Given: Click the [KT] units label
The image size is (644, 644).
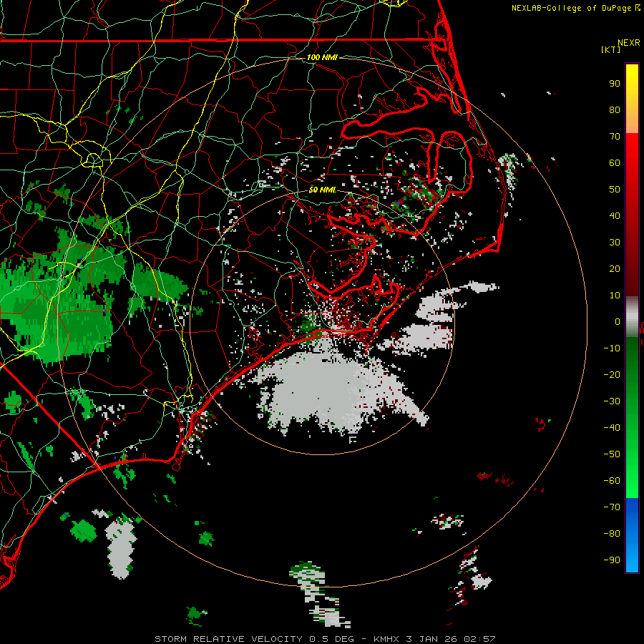Looking at the screenshot, I should tap(610, 49).
